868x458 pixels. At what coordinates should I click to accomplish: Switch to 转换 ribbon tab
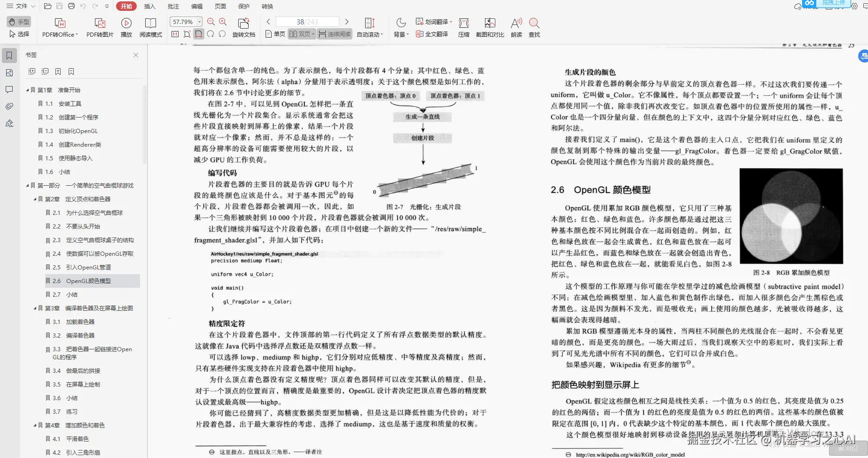267,6
